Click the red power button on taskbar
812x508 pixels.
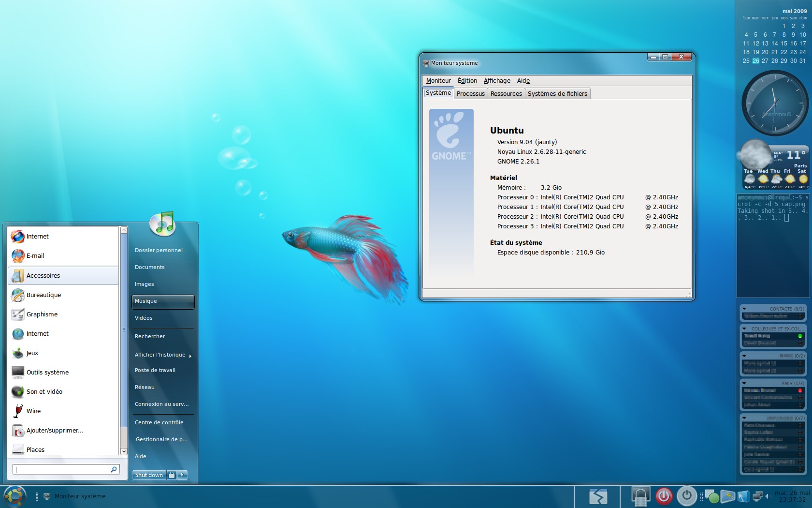pos(664,496)
